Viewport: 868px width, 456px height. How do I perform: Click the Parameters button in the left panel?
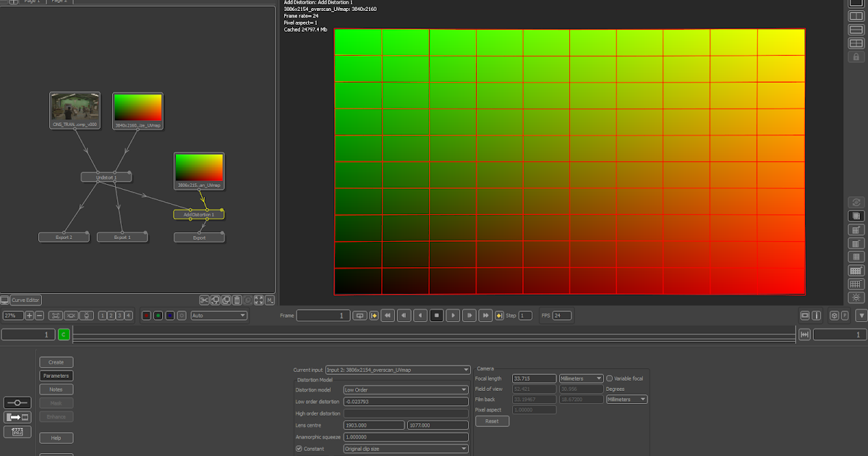coord(56,376)
